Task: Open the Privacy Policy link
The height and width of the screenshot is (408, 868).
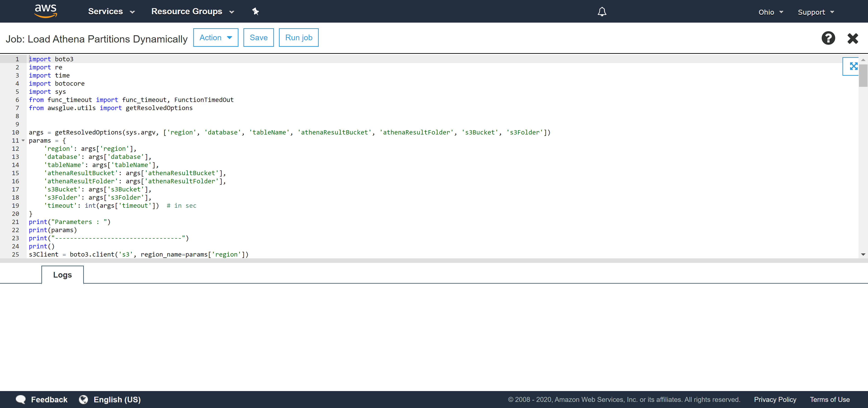Action: [775, 399]
